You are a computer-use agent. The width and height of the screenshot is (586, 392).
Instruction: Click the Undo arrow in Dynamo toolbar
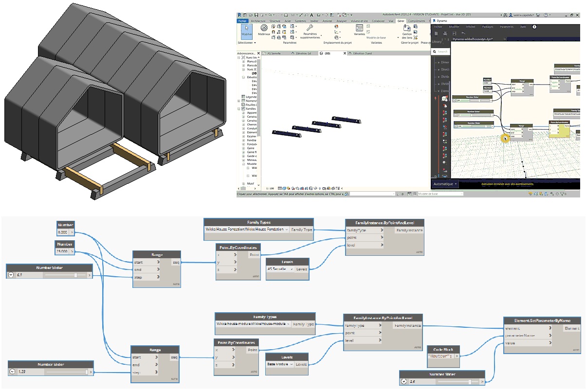pos(463,33)
